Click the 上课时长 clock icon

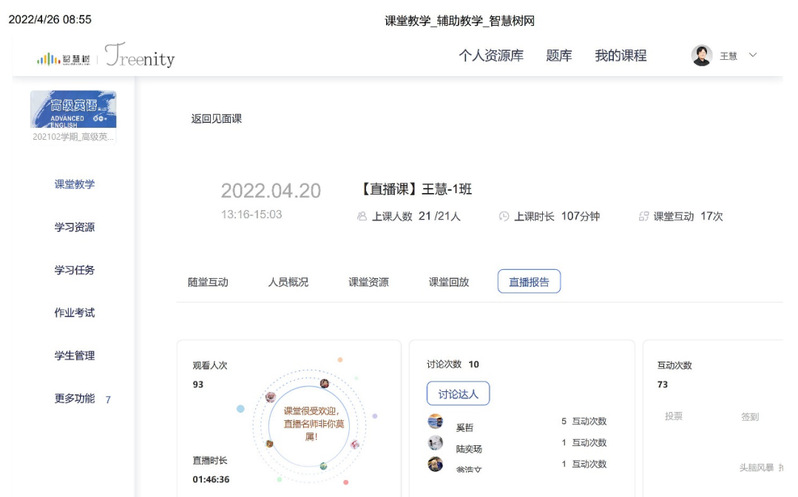coord(504,216)
